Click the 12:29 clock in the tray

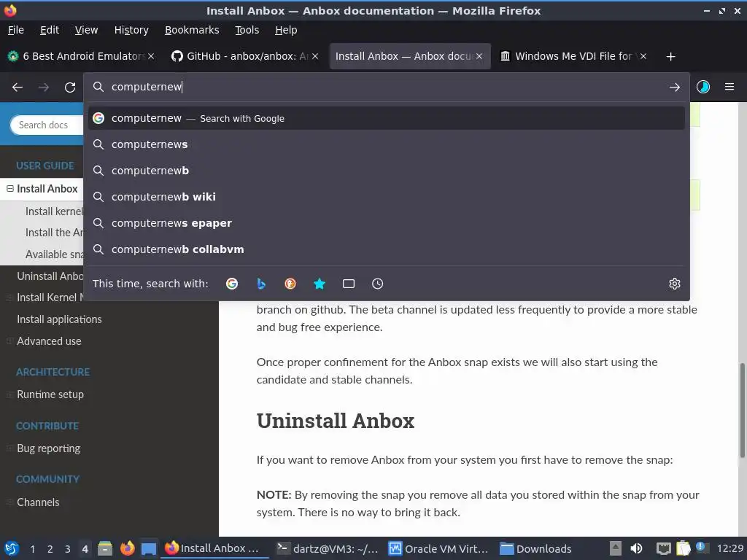pyautogui.click(x=729, y=548)
